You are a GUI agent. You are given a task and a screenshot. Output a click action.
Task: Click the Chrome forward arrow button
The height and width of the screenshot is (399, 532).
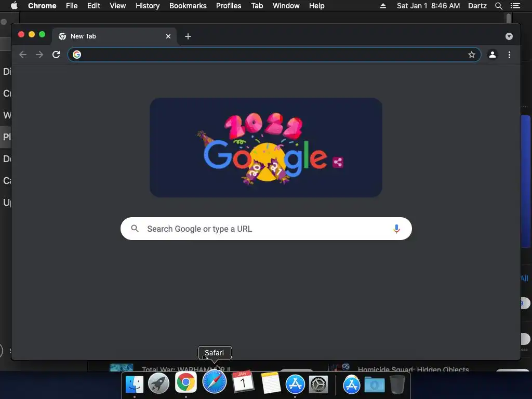[39, 55]
